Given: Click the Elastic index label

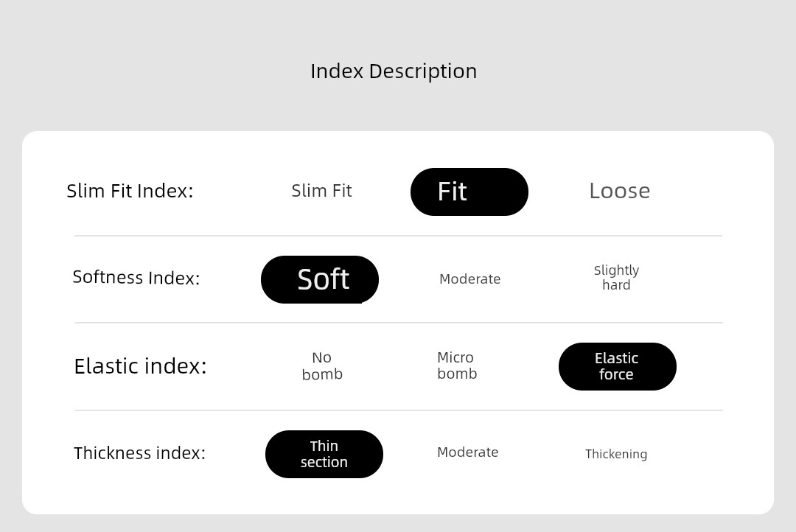Looking at the screenshot, I should click(x=140, y=366).
